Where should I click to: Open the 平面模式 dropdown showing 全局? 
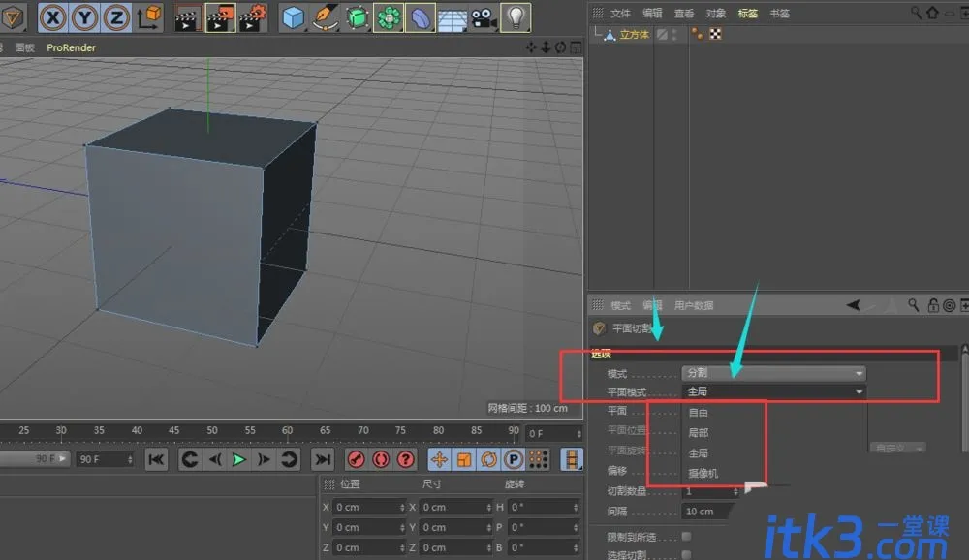[x=773, y=391]
